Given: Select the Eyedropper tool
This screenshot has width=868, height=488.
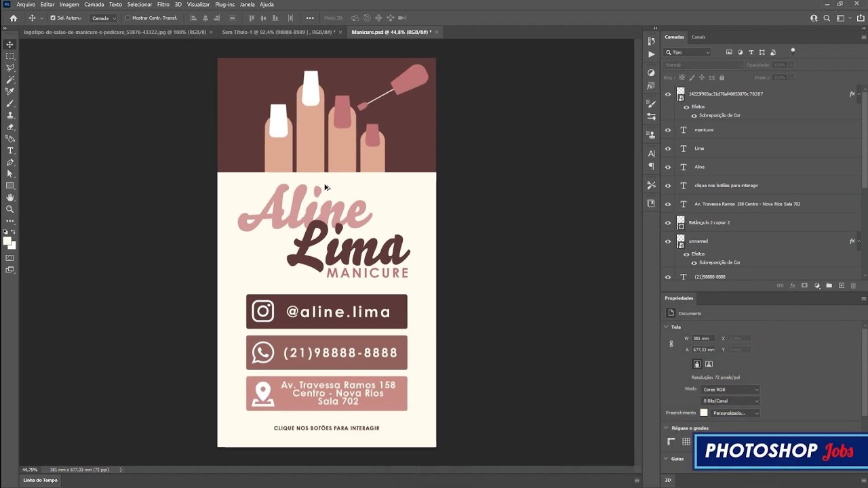Looking at the screenshot, I should 9,91.
